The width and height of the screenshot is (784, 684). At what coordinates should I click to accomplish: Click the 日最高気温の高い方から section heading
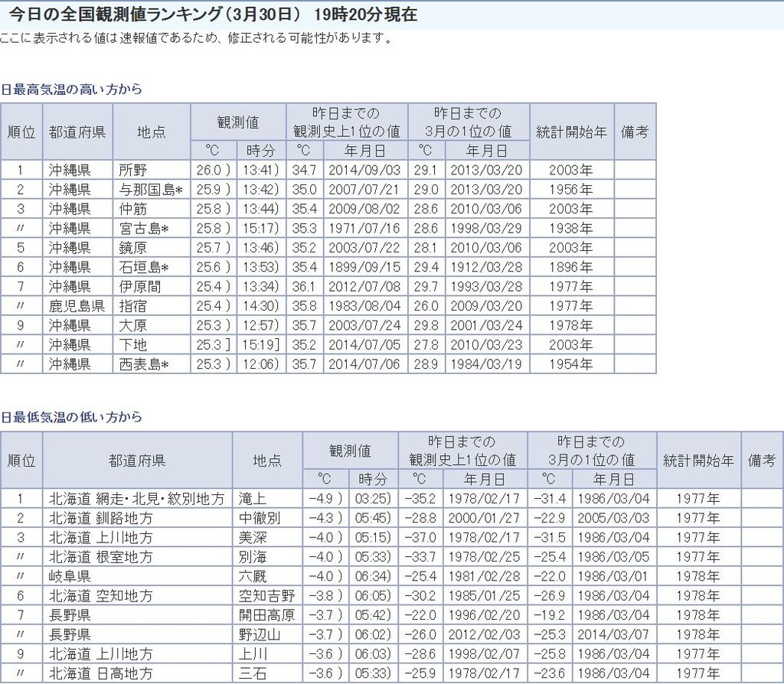(71, 90)
